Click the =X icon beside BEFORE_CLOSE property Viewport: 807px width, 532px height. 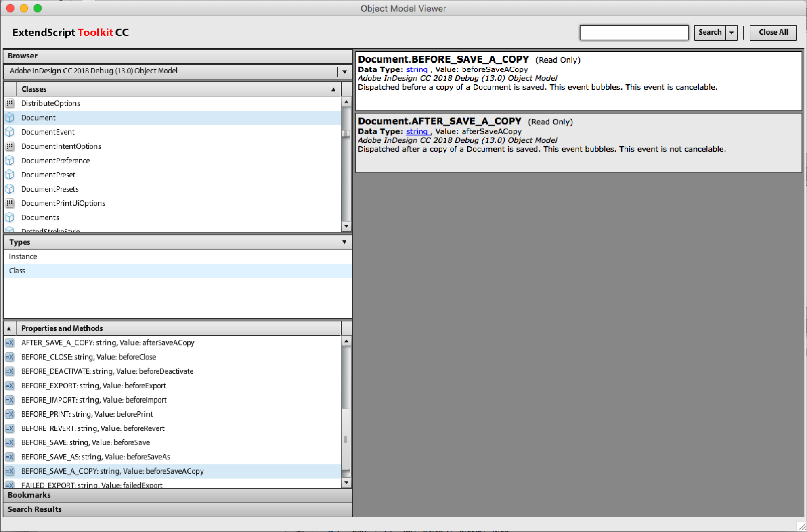pos(9,357)
